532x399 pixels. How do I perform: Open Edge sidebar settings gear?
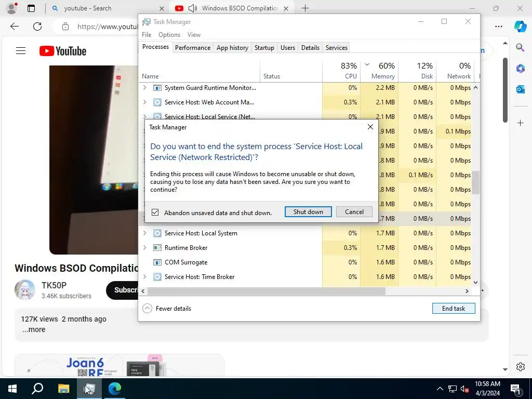tap(520, 367)
